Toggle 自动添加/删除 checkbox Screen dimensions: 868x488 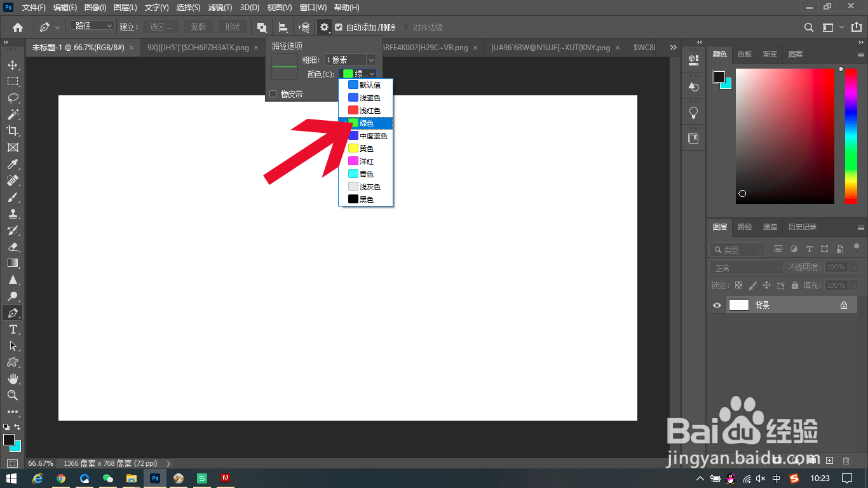click(x=339, y=27)
